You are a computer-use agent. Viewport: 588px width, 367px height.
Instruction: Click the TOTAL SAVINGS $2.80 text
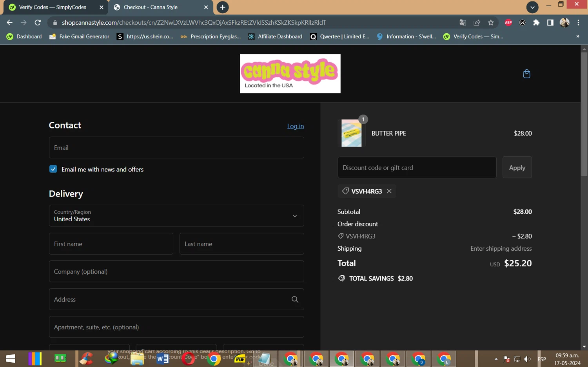pyautogui.click(x=381, y=278)
